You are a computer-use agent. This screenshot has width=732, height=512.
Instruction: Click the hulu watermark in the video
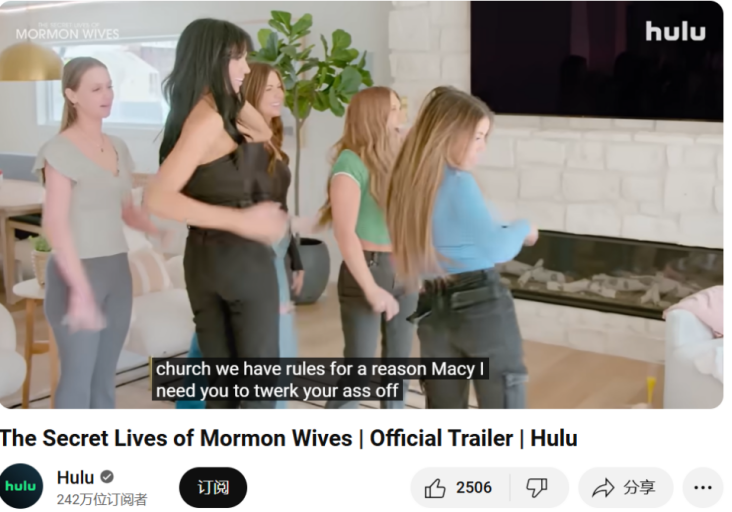pyautogui.click(x=675, y=31)
